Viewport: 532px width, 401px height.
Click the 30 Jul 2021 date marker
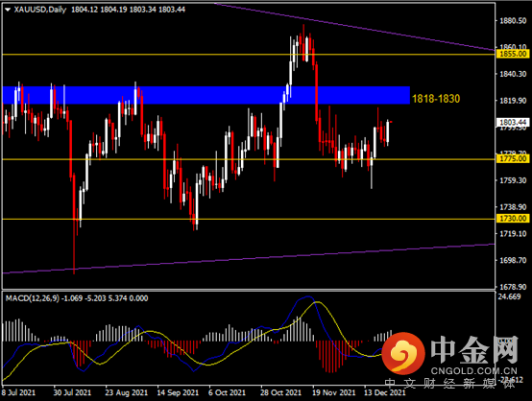72,392
